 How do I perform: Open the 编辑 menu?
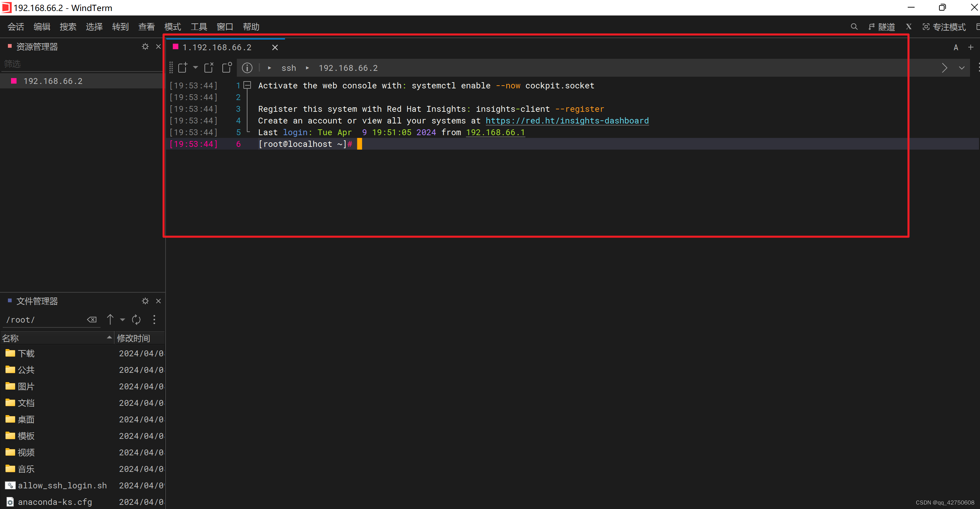42,26
